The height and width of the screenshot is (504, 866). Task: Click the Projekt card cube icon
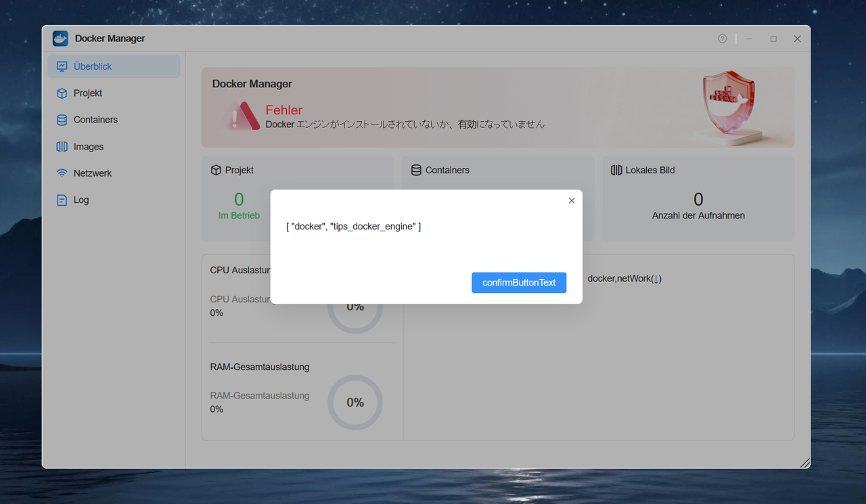click(x=216, y=170)
